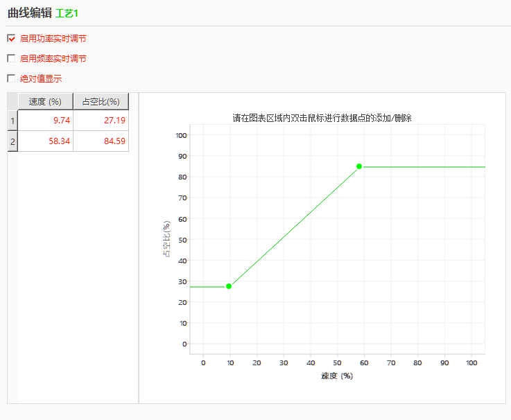Click the 曲线编辑 title text

tap(30, 12)
